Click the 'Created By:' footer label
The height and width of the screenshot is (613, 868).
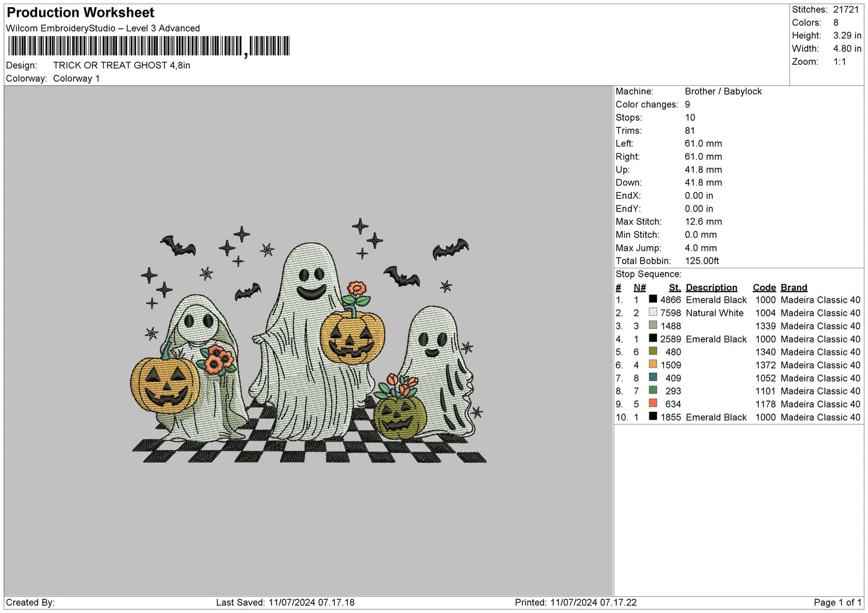[30, 603]
